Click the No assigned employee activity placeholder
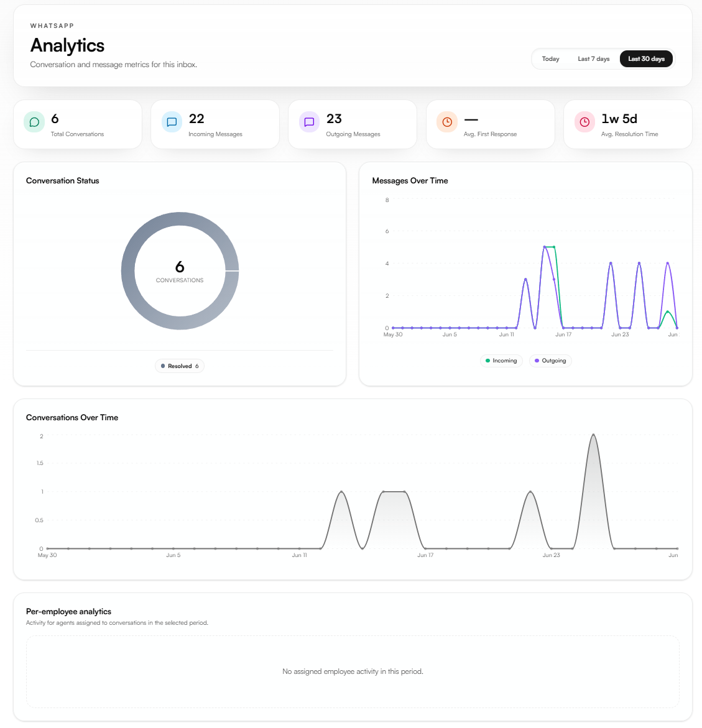The height and width of the screenshot is (728, 702). (353, 671)
